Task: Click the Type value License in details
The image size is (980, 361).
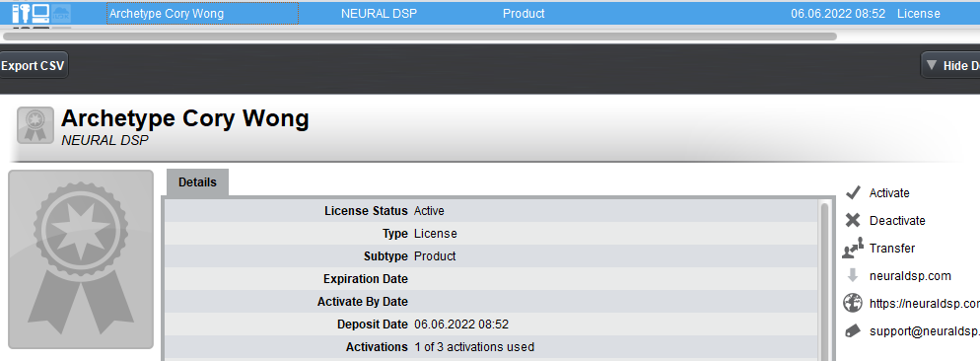Action: pos(435,234)
